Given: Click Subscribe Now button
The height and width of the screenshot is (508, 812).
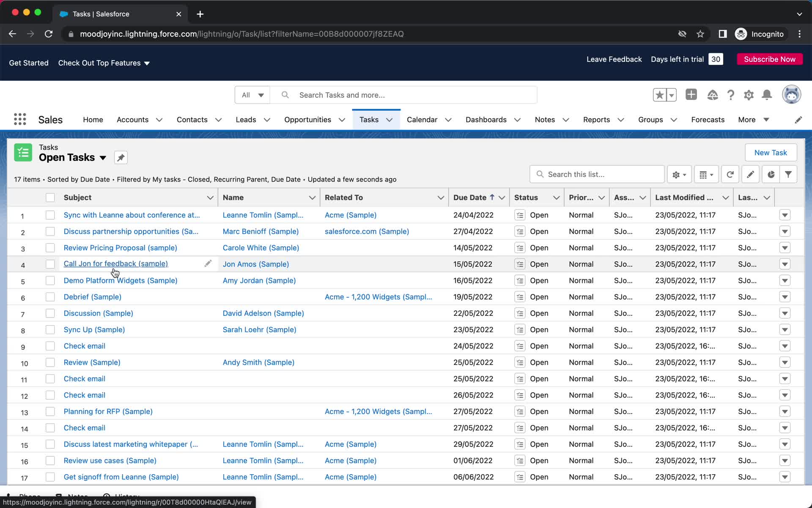Looking at the screenshot, I should click(770, 59).
